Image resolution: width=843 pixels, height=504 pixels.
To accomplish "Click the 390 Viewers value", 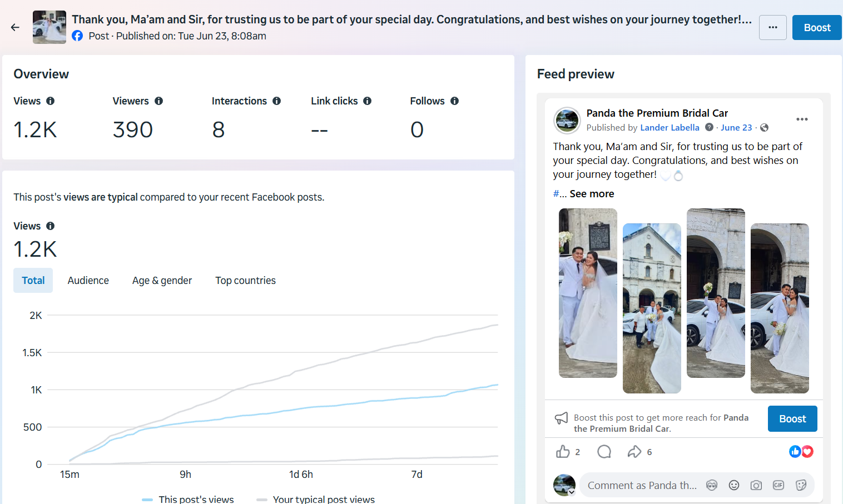I will pos(133,130).
